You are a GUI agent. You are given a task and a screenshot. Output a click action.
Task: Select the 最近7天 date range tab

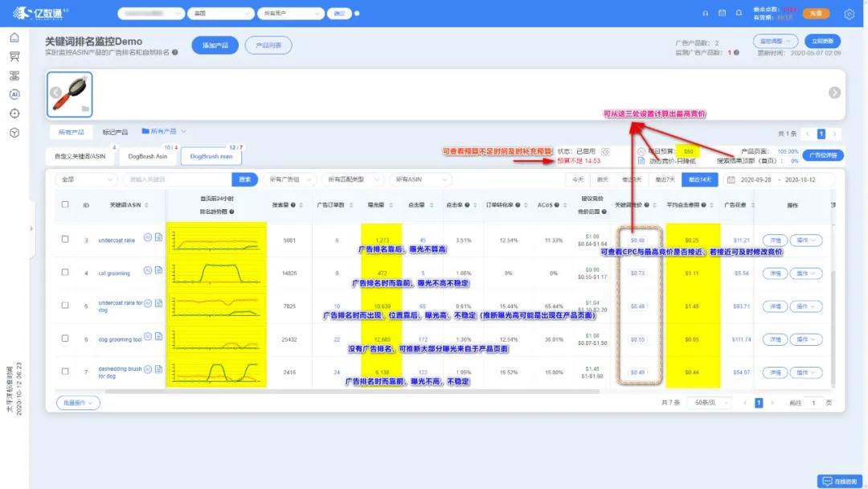(665, 179)
